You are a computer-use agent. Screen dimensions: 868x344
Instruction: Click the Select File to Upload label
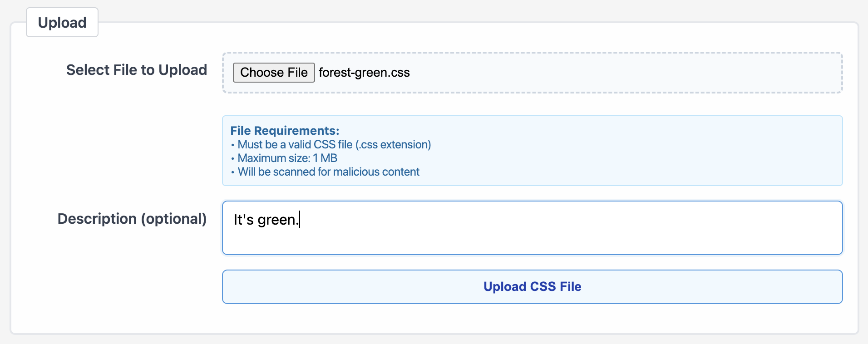(137, 70)
